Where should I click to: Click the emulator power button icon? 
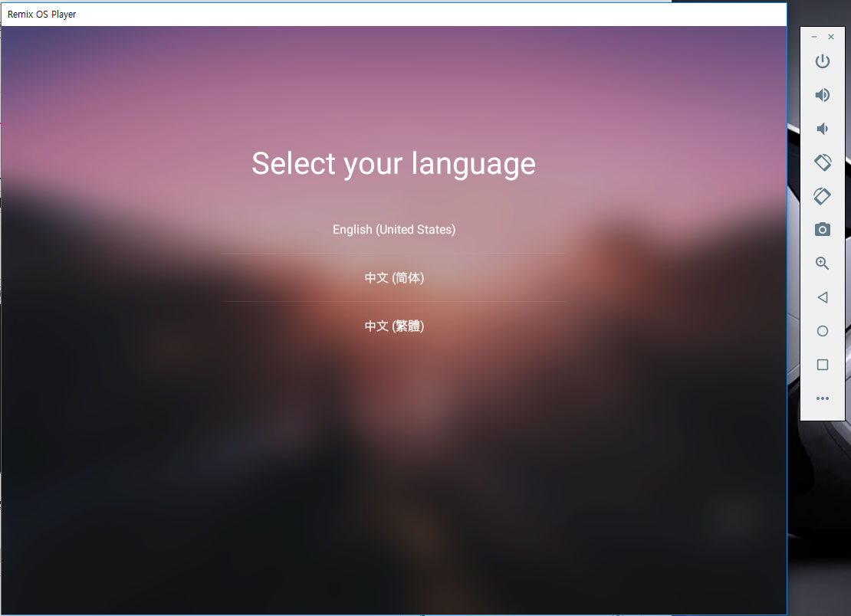tap(822, 61)
